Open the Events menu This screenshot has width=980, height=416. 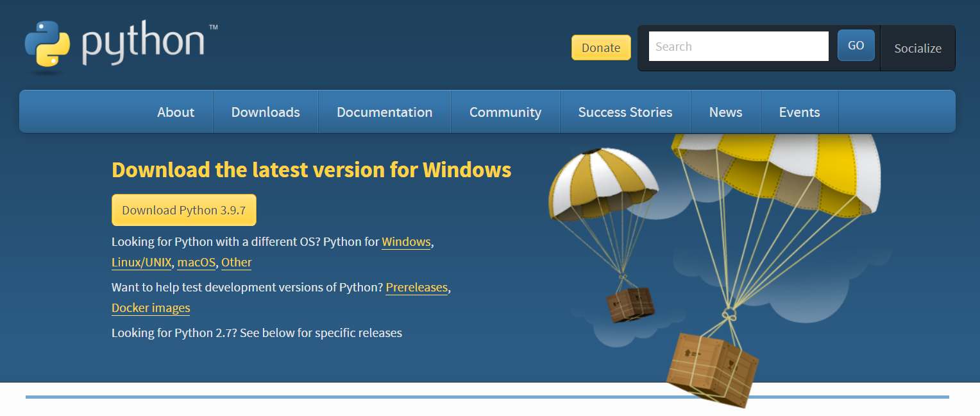point(799,112)
